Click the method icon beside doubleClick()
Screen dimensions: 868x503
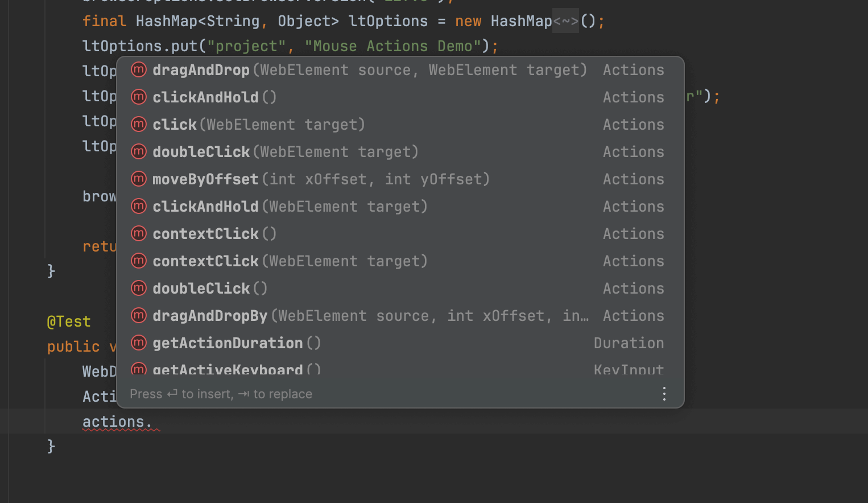point(138,288)
